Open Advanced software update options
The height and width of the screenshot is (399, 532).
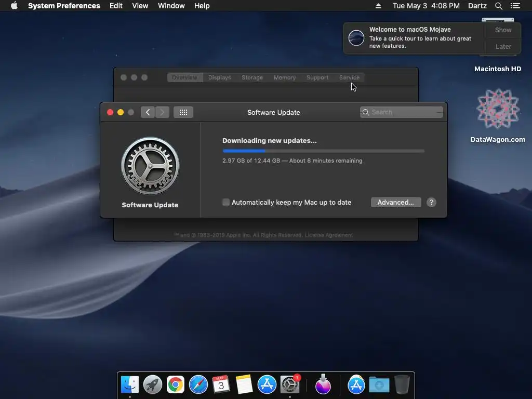coord(395,202)
